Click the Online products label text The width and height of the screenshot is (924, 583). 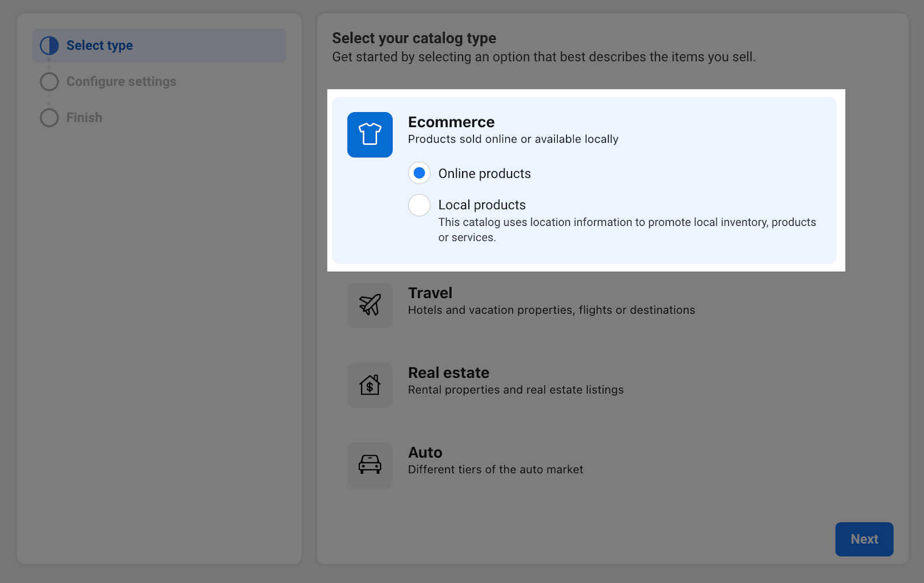485,173
